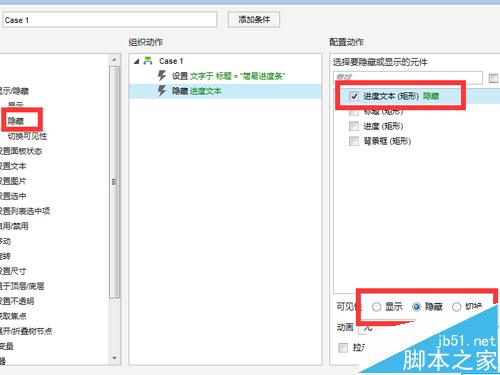Choose the 设置面板状态 action

[x=20, y=151]
